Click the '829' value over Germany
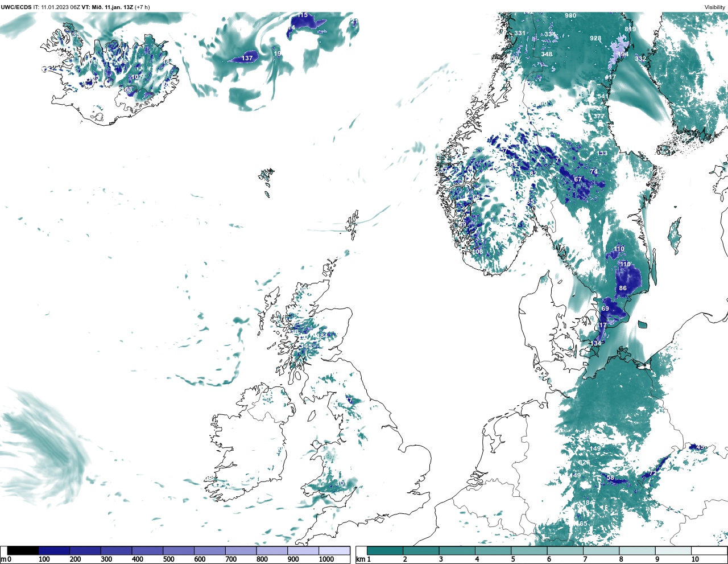 tap(584, 463)
